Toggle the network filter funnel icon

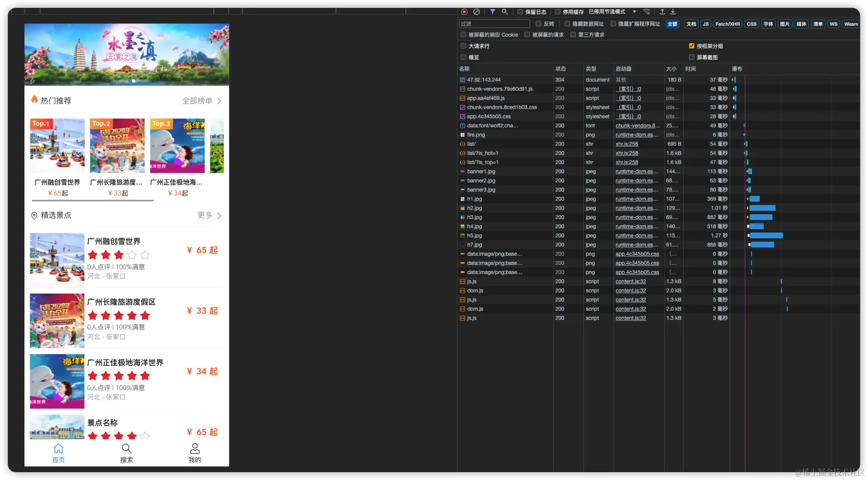click(x=492, y=12)
